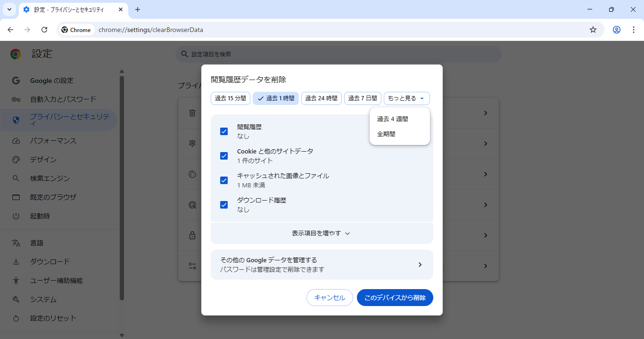The width and height of the screenshot is (644, 339).
Task: Toggle Cookie と他のサイトデータ checkbox
Action: tap(224, 156)
